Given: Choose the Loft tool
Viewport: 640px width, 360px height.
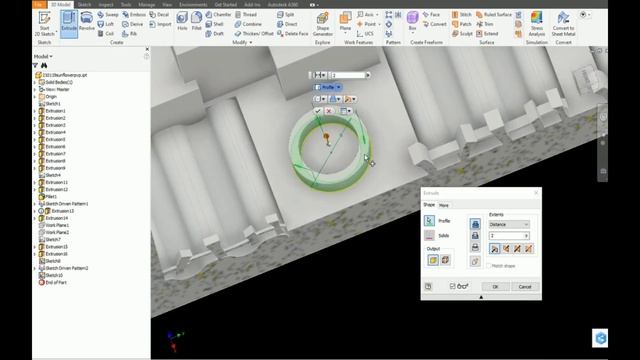Looking at the screenshot, I should (106, 24).
